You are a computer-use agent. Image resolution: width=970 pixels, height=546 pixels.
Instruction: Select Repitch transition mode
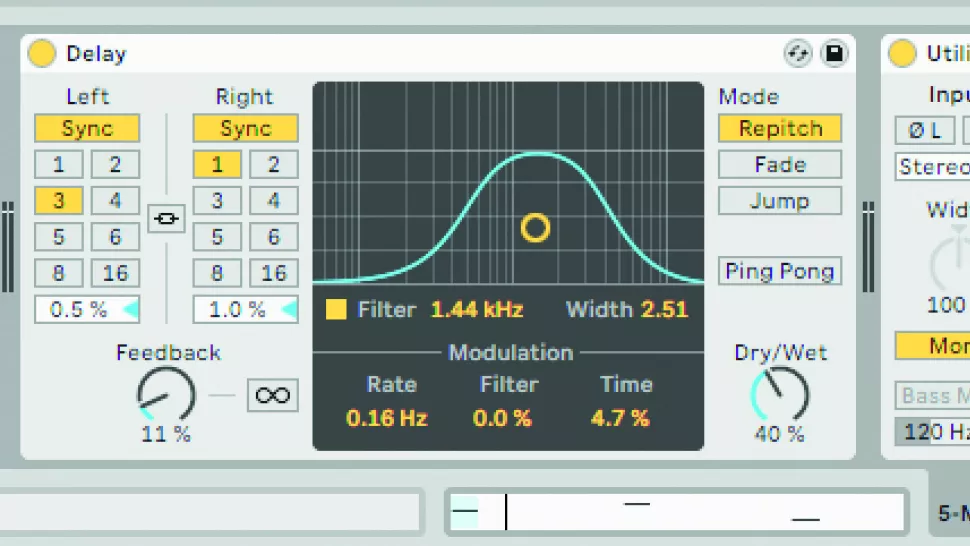click(779, 129)
